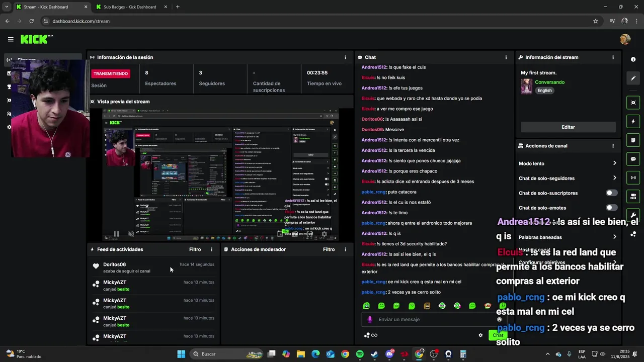Open Acciones de moderador Filtro dropdown
This screenshot has height=362, width=644.
tap(329, 249)
